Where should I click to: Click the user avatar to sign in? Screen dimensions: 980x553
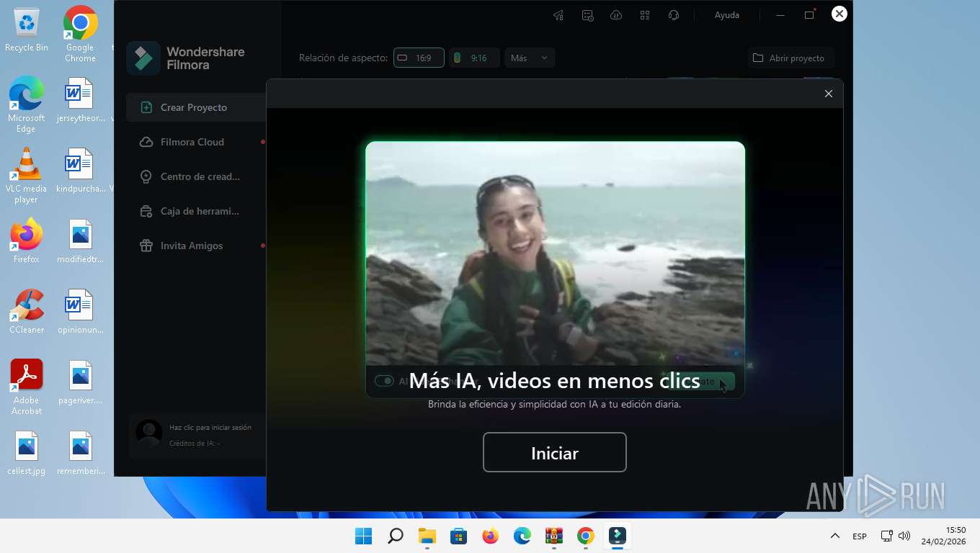point(149,434)
